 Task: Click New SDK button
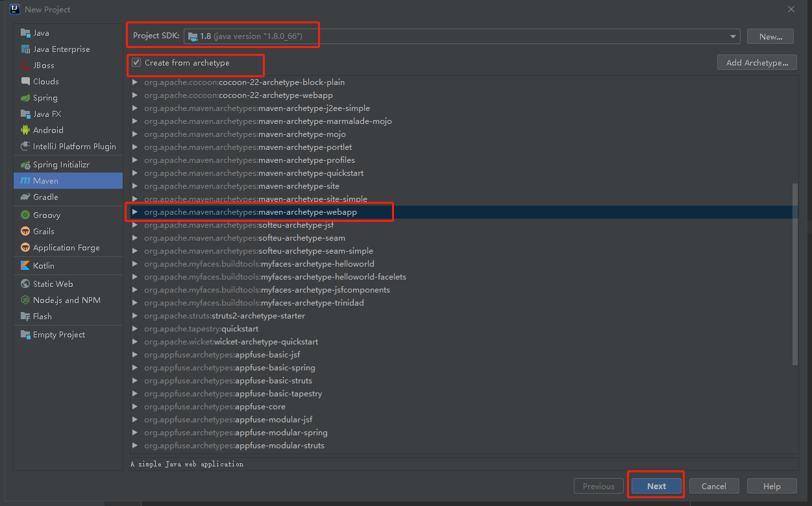click(x=770, y=36)
